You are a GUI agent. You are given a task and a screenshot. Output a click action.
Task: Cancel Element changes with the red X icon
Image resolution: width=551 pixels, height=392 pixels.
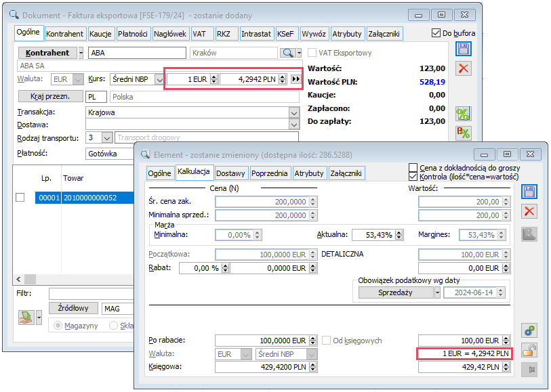529,211
